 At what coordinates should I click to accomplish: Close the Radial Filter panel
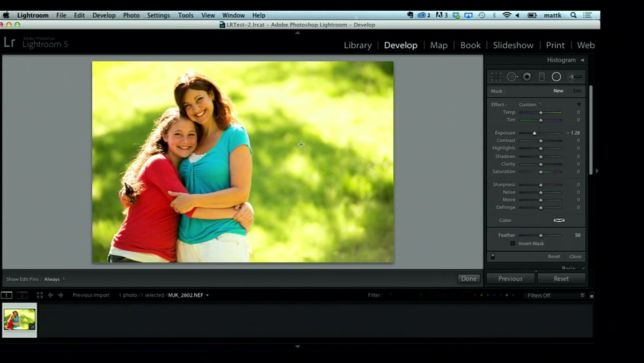(575, 257)
